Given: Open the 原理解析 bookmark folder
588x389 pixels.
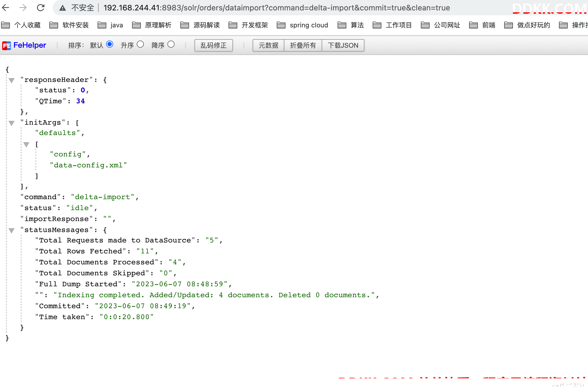Looking at the screenshot, I should coord(152,25).
